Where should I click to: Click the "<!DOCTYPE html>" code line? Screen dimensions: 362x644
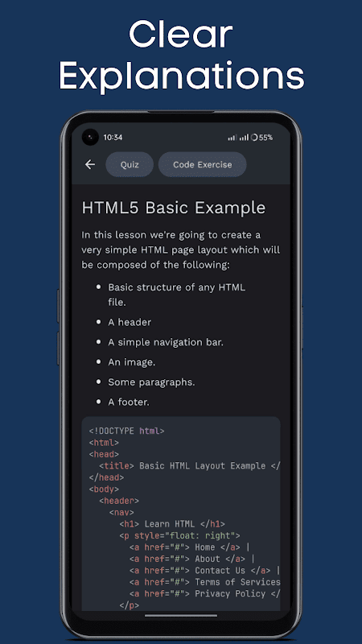(x=126, y=431)
